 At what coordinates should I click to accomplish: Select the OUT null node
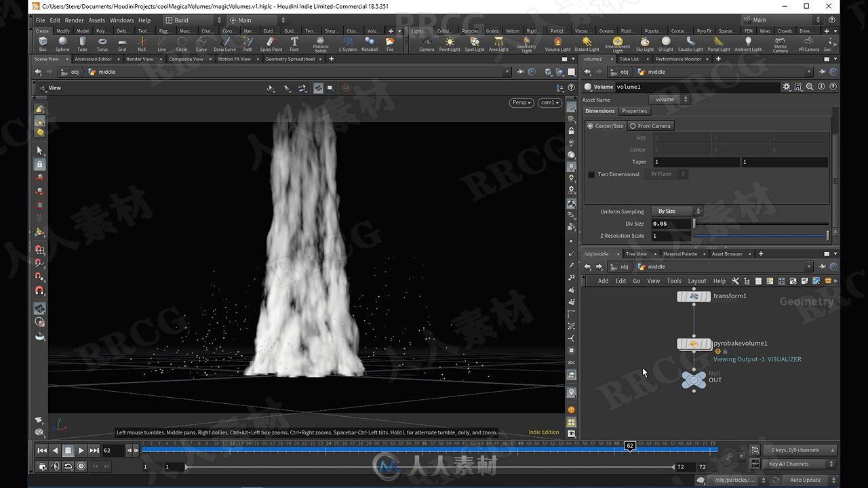coord(694,380)
